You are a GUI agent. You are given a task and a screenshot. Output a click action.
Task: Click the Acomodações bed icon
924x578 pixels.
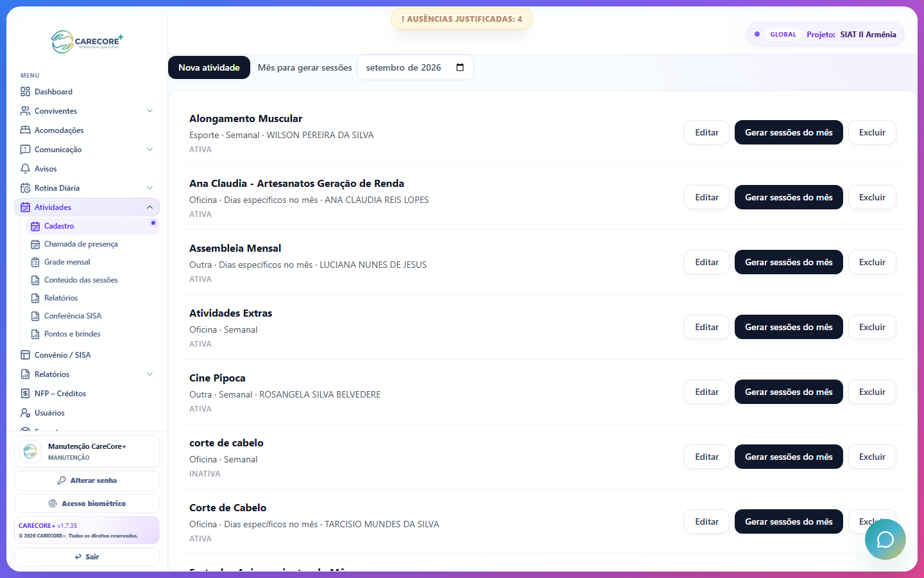click(x=25, y=130)
